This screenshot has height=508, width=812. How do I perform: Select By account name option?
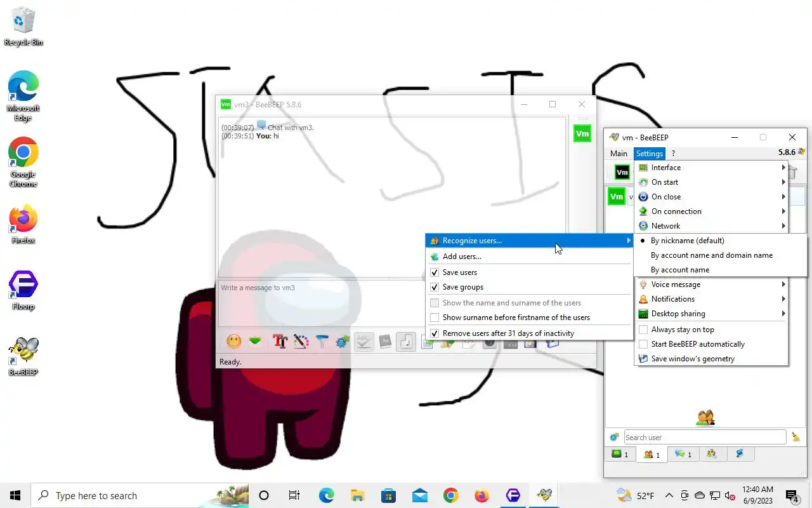[x=721, y=269]
